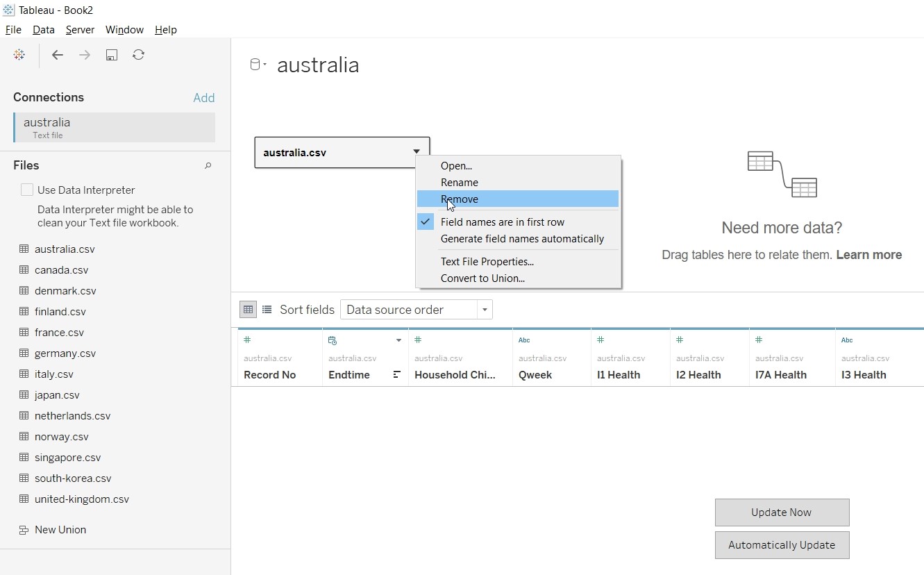
Task: Choose Remove from the context menu
Action: pyautogui.click(x=459, y=199)
